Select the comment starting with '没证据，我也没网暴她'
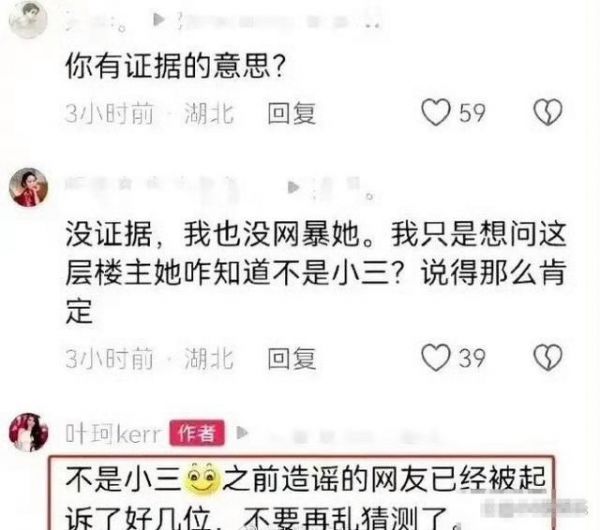600x530 pixels. 315,274
